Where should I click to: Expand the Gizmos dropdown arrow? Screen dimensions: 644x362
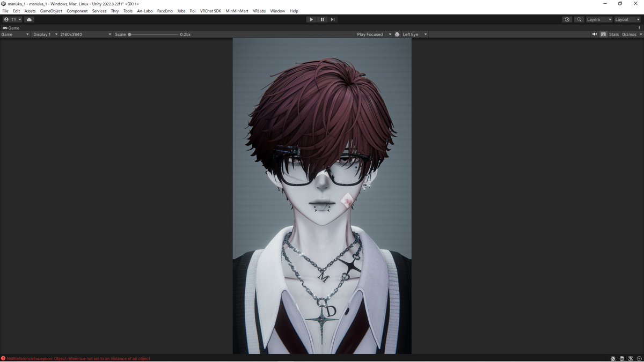(x=640, y=34)
